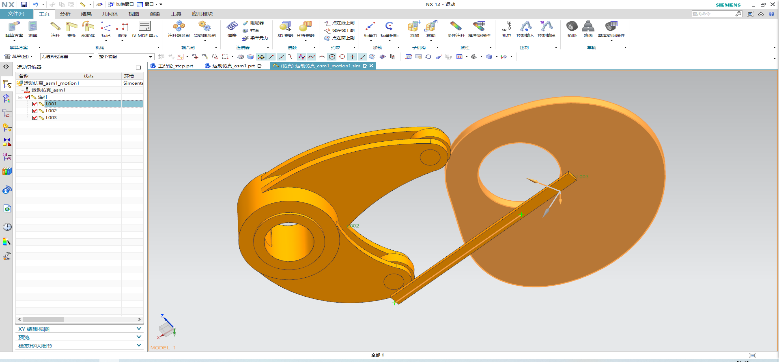The image size is (779, 362).
Task: Collapse the resource bar with the arrows button
Action: pyautogui.click(x=6, y=67)
